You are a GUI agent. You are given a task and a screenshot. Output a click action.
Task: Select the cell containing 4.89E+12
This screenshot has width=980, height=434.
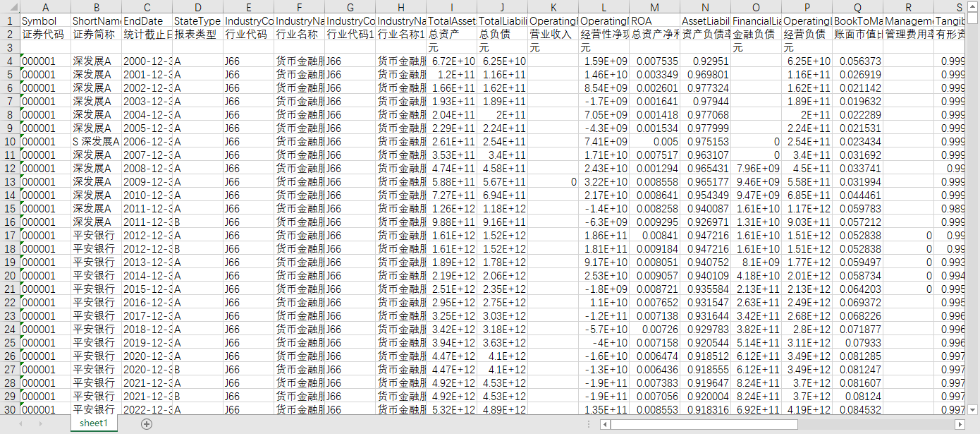coord(502,409)
